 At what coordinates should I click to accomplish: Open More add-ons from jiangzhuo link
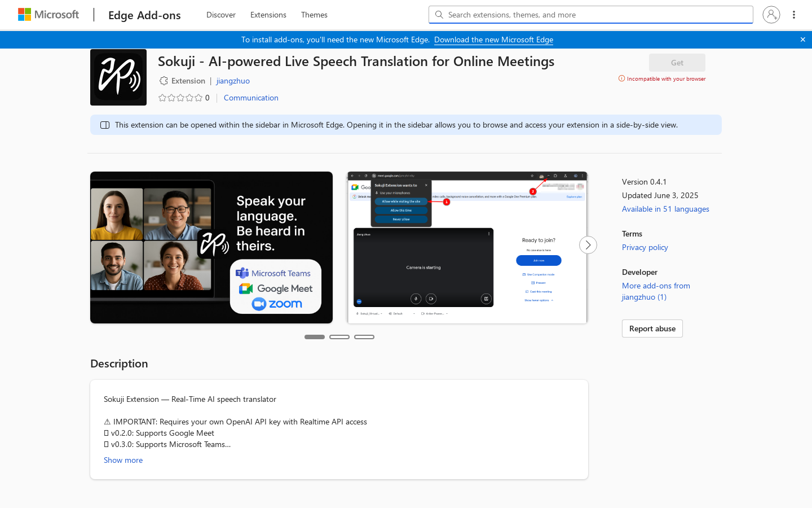click(x=656, y=291)
